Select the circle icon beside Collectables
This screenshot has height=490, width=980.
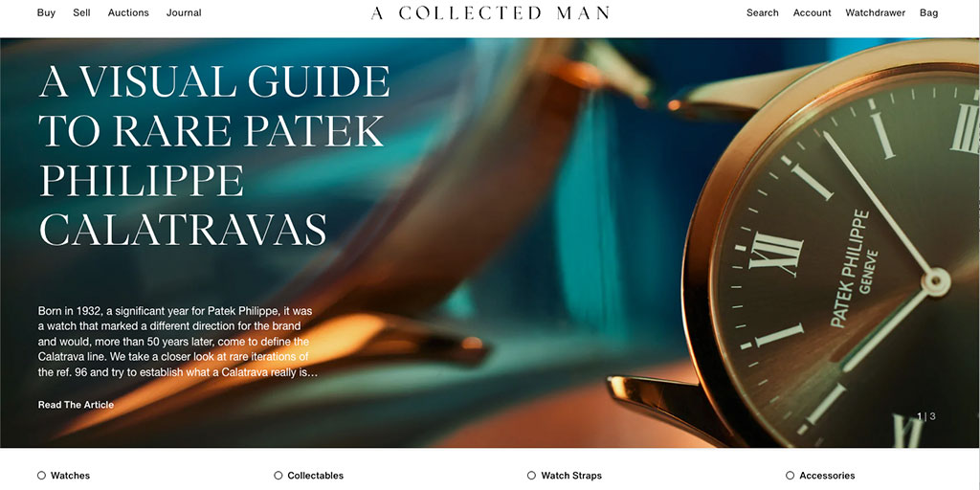pos(278,476)
